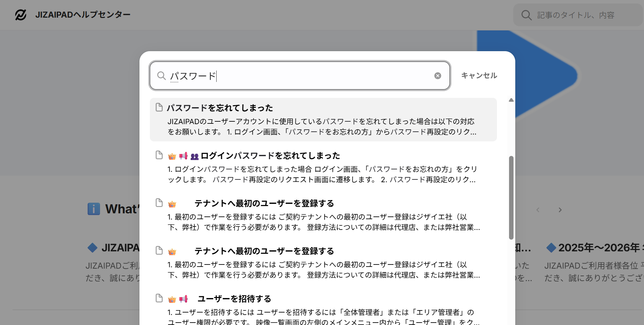Screen dimensions: 644x325
Task: Click the snippet starting 1. ユーザーを招待するには
Action: pos(324,317)
